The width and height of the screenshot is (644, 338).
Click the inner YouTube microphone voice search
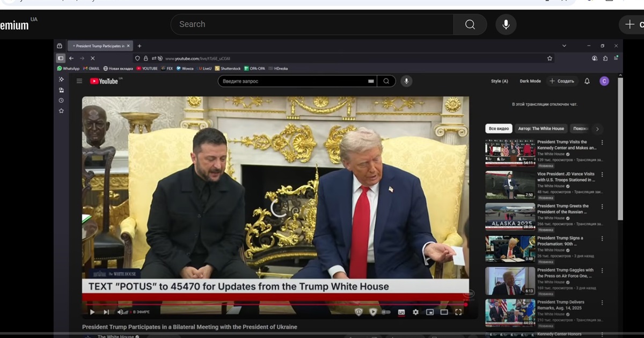pos(406,81)
